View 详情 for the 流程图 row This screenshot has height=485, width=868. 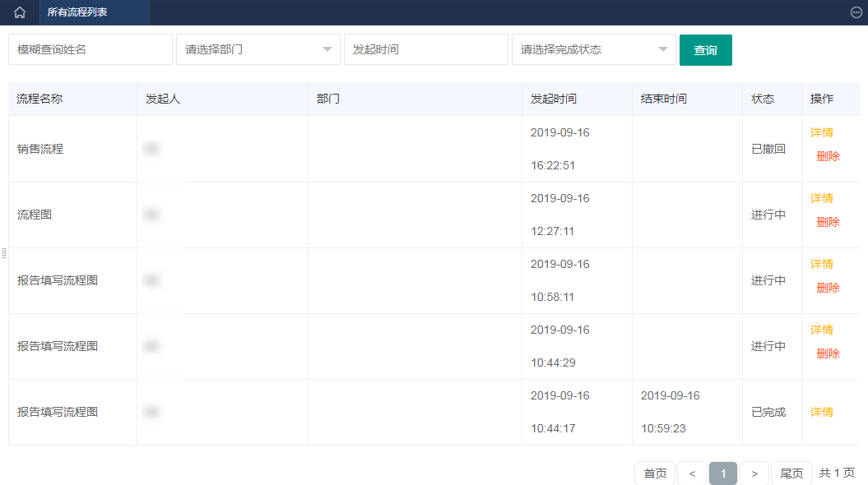tap(822, 198)
